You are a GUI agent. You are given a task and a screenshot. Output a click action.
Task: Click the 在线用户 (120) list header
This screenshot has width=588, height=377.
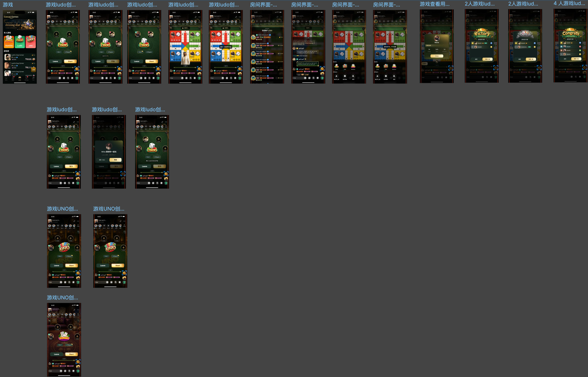267,31
